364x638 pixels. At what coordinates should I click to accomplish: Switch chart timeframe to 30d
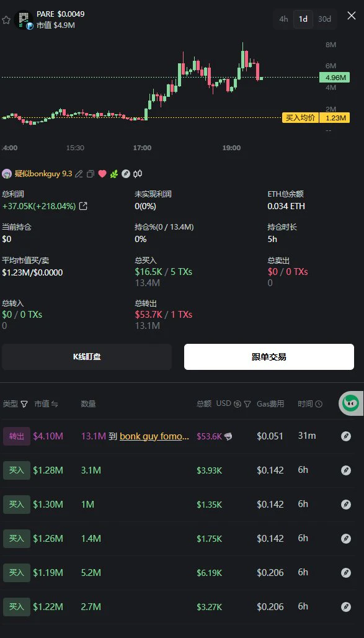(x=324, y=19)
